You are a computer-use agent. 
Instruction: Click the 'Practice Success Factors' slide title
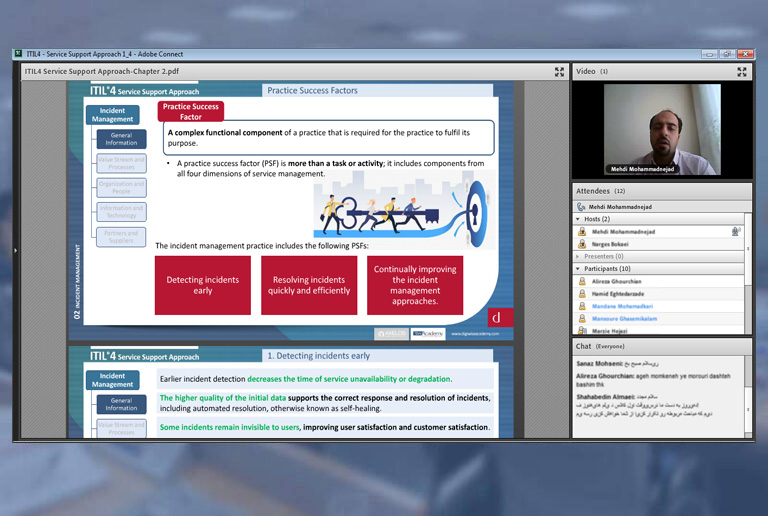312,91
